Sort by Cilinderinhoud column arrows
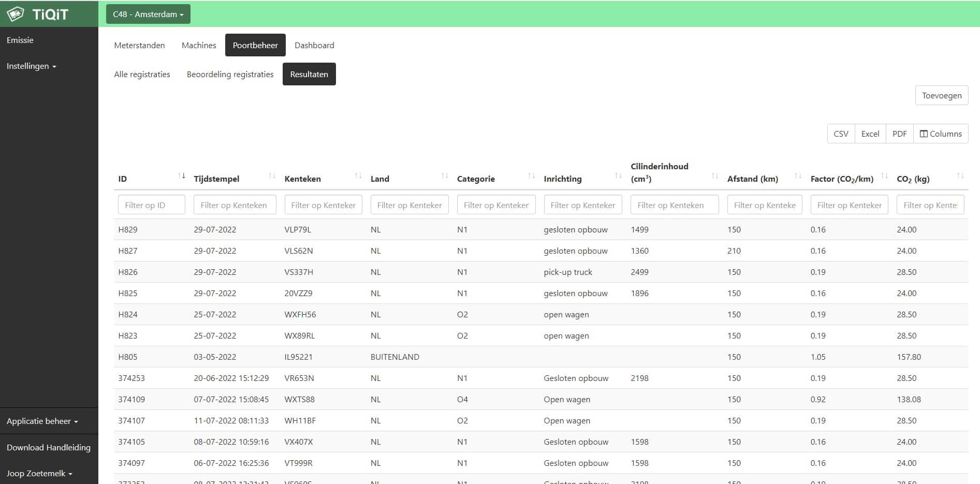Viewport: 980px width, 484px height. pos(715,176)
